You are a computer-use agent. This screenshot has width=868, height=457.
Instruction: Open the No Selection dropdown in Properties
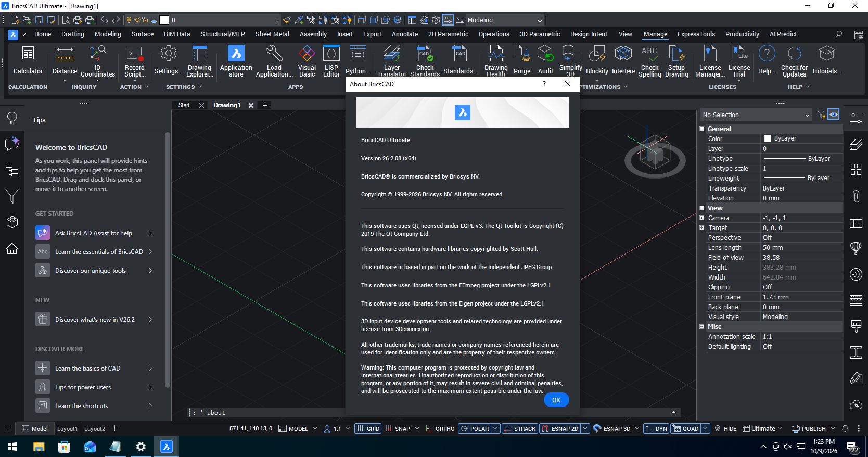[756, 115]
